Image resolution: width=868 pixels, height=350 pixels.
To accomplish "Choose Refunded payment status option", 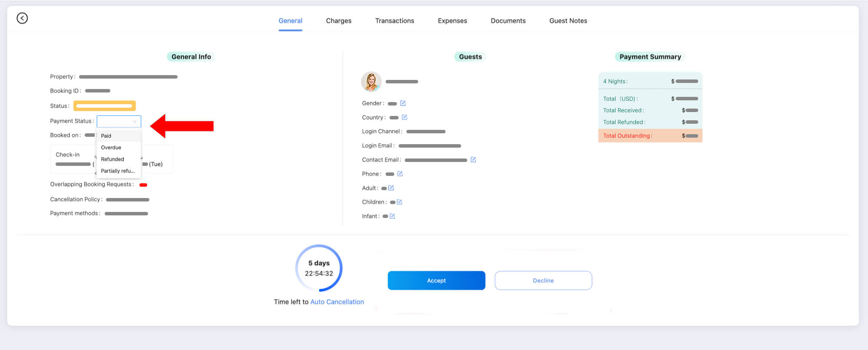I will coord(119,159).
